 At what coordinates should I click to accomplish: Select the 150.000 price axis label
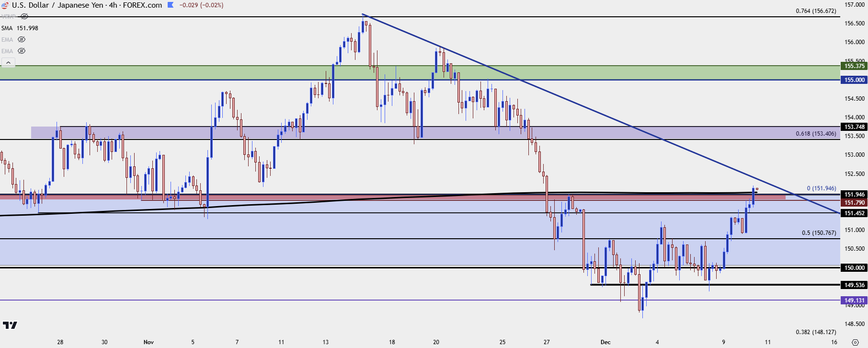click(x=854, y=268)
